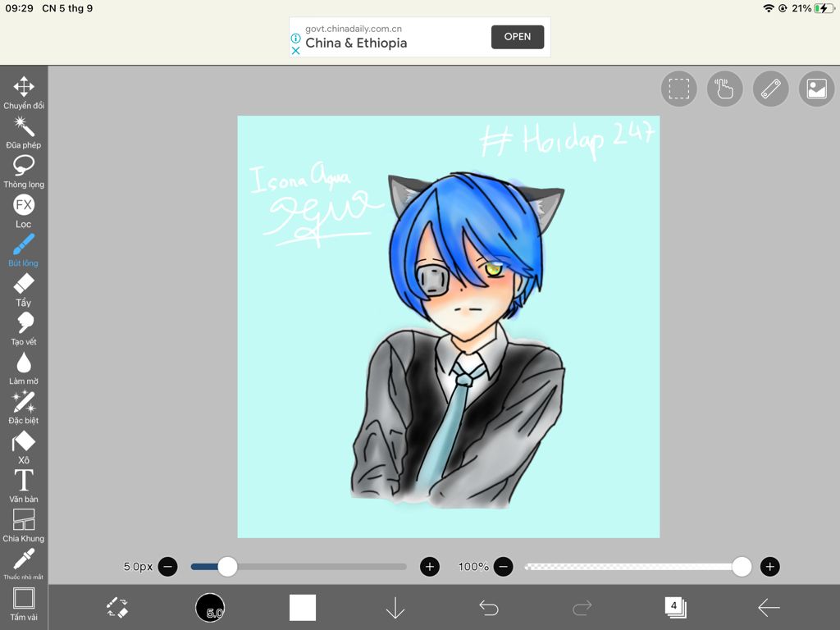Switch between brush and eraser

[x=116, y=608]
